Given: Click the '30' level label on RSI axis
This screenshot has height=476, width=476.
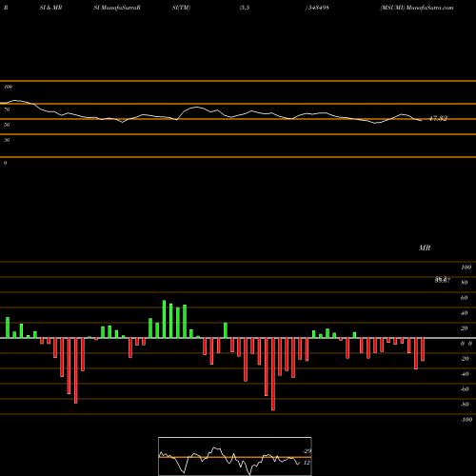Looking at the screenshot, I should point(7,140).
